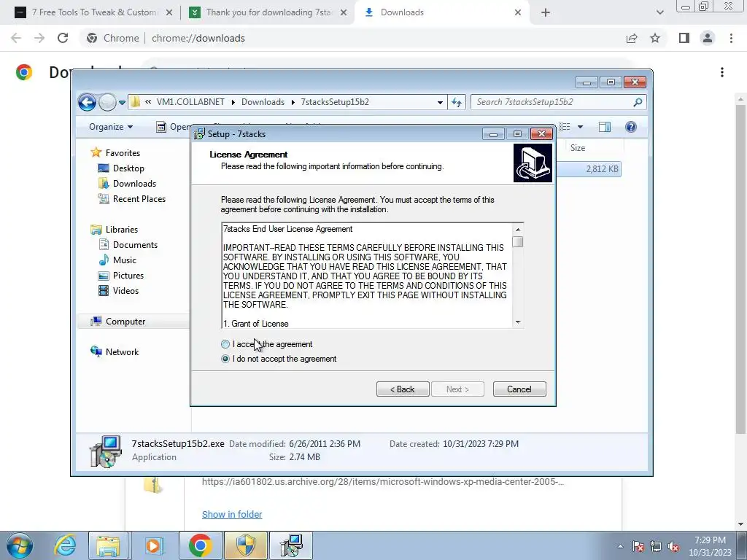The width and height of the screenshot is (747, 560).
Task: Click the 'Show in folder' link
Action: tap(232, 514)
